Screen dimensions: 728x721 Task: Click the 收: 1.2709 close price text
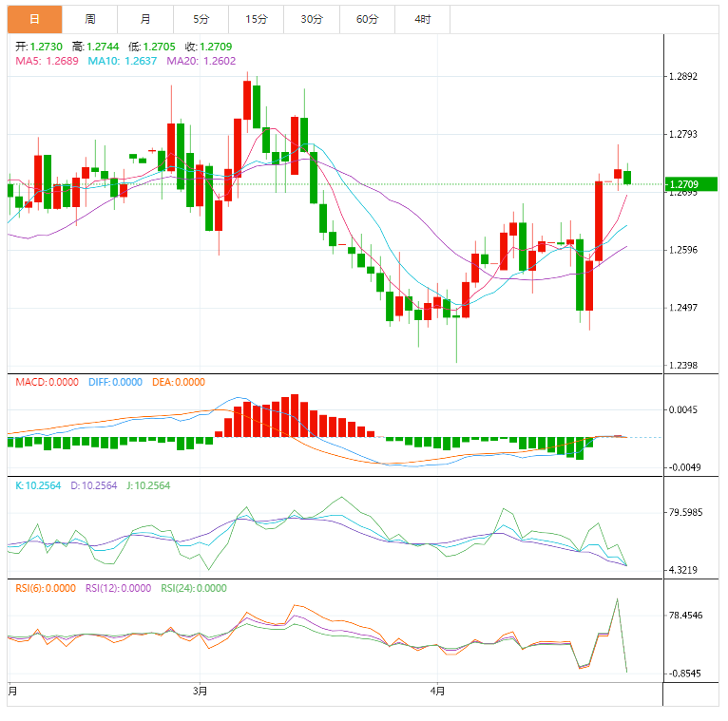coord(208,47)
